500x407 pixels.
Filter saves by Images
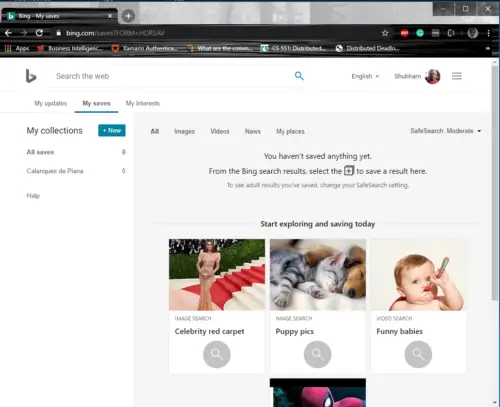184,131
